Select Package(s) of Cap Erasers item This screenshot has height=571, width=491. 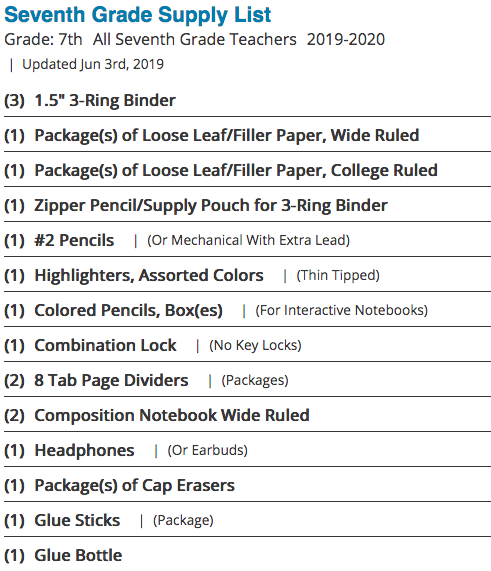pos(134,485)
